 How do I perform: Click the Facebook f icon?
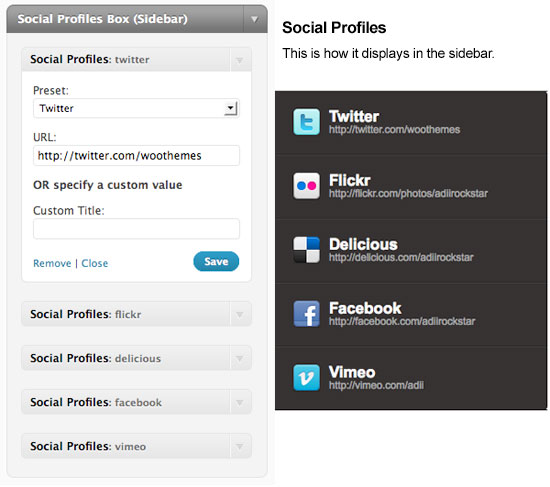tap(306, 314)
